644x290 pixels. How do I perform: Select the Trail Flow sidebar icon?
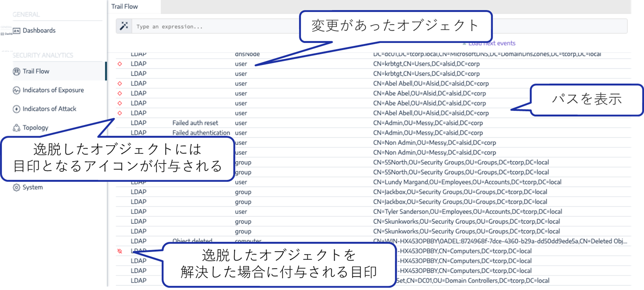tap(17, 71)
